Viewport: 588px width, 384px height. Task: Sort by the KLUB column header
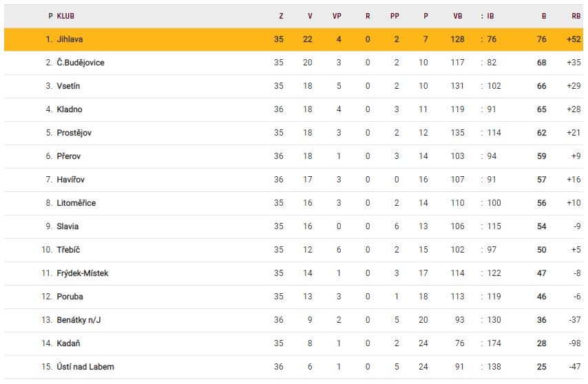pos(67,16)
